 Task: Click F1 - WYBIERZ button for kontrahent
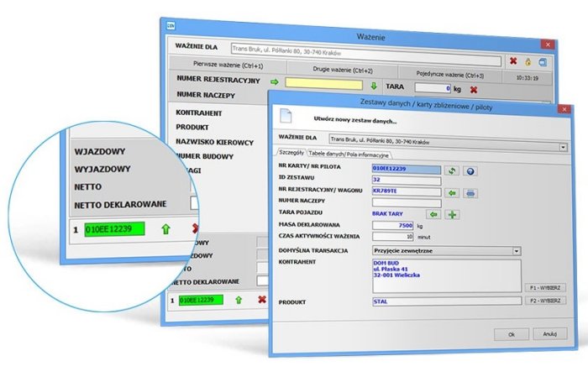[547, 286]
